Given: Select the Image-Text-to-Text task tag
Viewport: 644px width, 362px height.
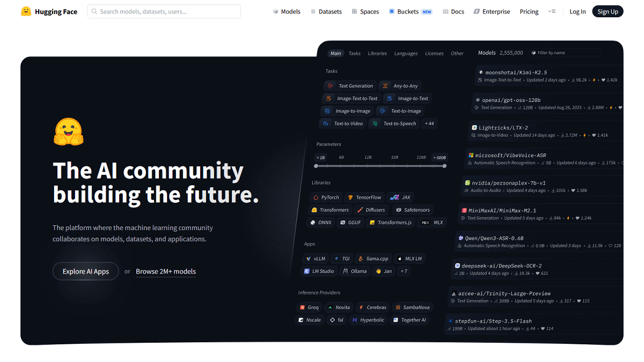Looking at the screenshot, I should (x=352, y=98).
